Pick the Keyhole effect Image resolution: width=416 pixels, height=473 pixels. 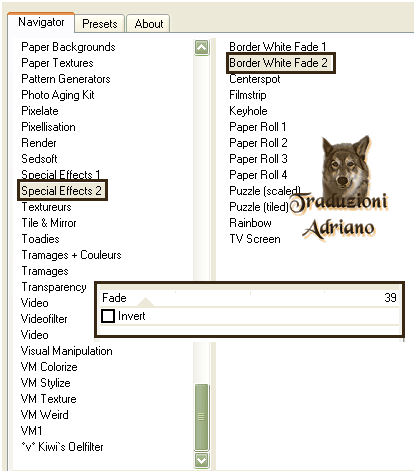pyautogui.click(x=248, y=111)
